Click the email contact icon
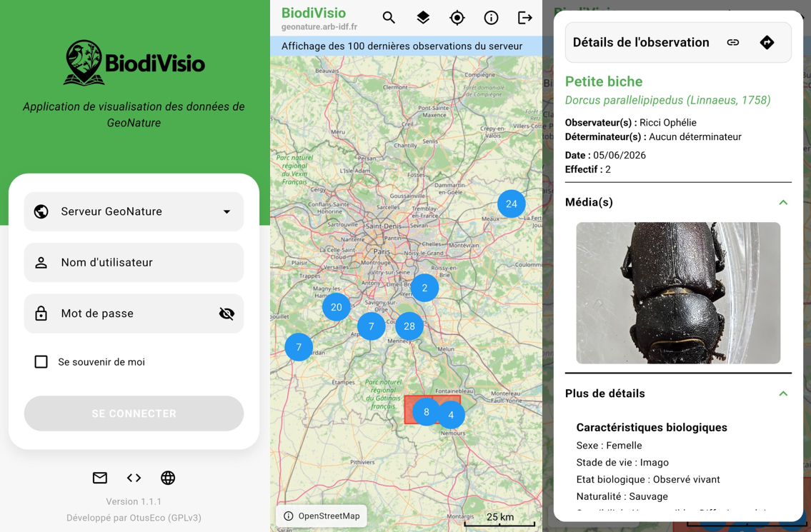 click(x=100, y=478)
